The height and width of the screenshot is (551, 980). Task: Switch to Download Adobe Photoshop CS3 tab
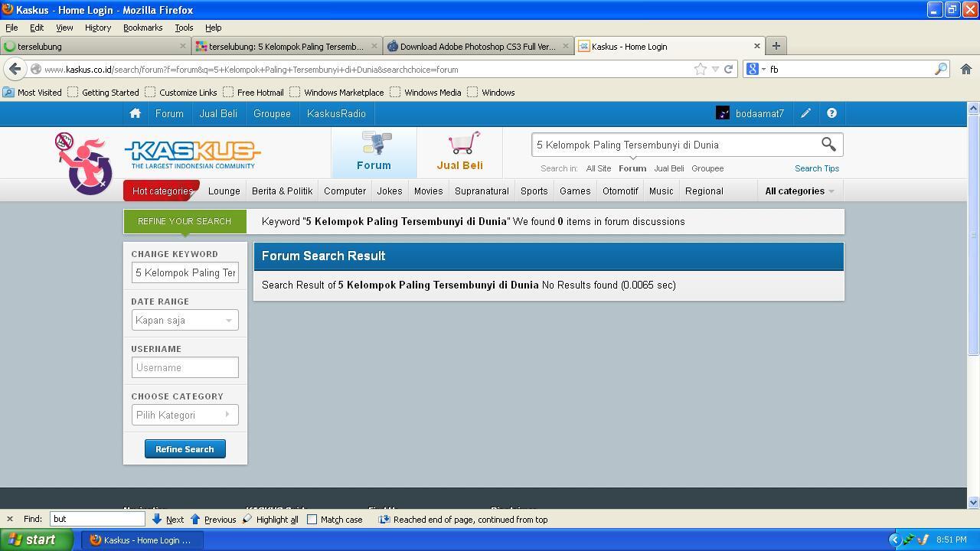coord(478,46)
